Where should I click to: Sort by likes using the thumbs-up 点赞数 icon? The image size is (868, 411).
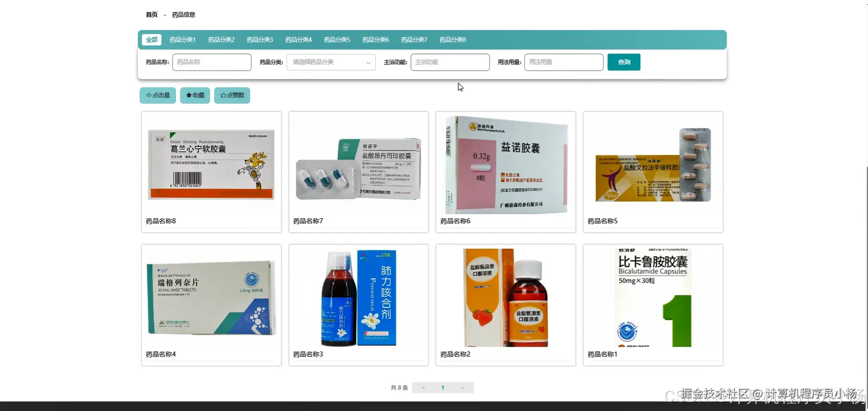[x=232, y=95]
